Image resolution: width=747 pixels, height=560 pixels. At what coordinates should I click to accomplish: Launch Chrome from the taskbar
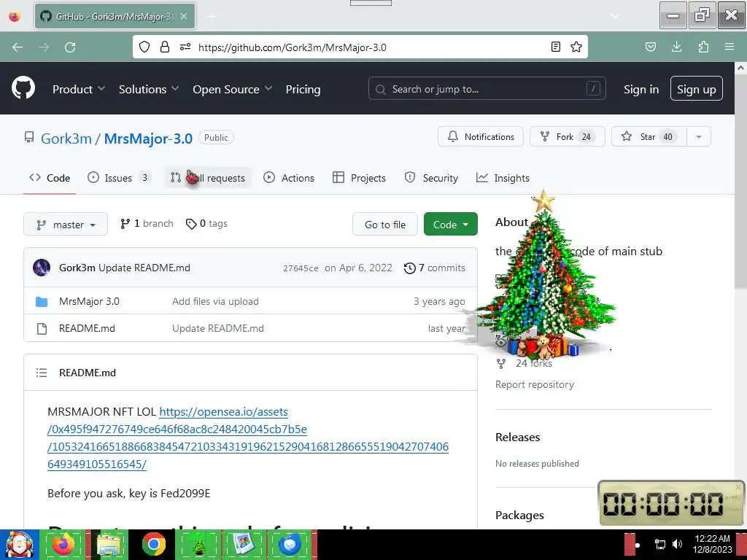click(x=153, y=544)
